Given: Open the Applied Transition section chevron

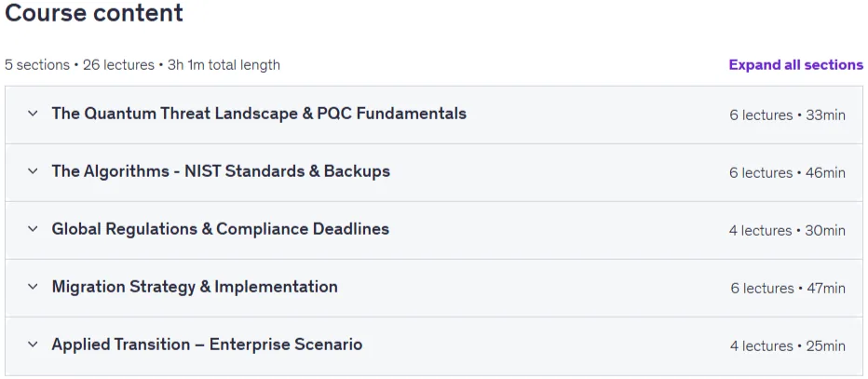Looking at the screenshot, I should pyautogui.click(x=33, y=345).
